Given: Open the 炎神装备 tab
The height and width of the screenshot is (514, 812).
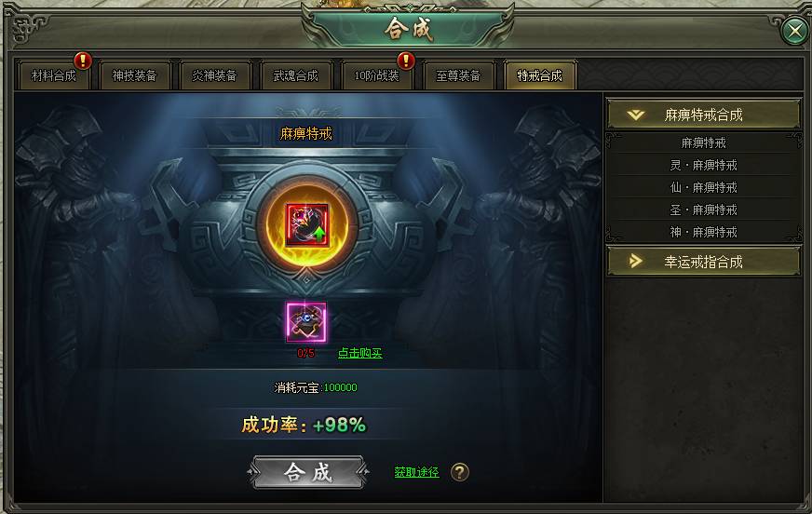Looking at the screenshot, I should coord(214,76).
